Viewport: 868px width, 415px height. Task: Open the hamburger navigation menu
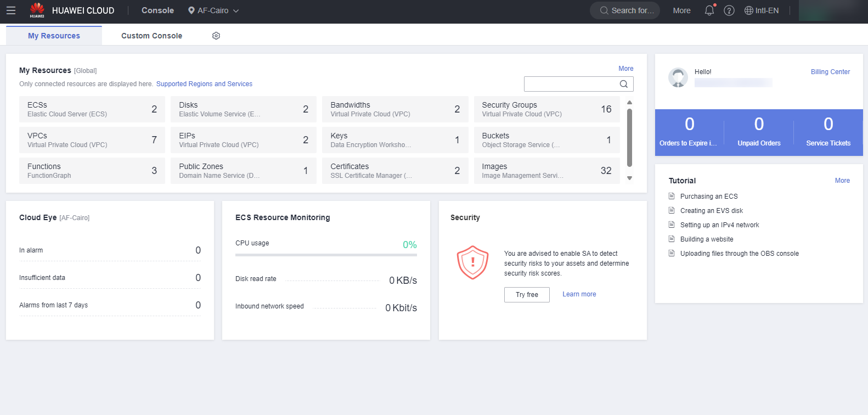point(11,10)
